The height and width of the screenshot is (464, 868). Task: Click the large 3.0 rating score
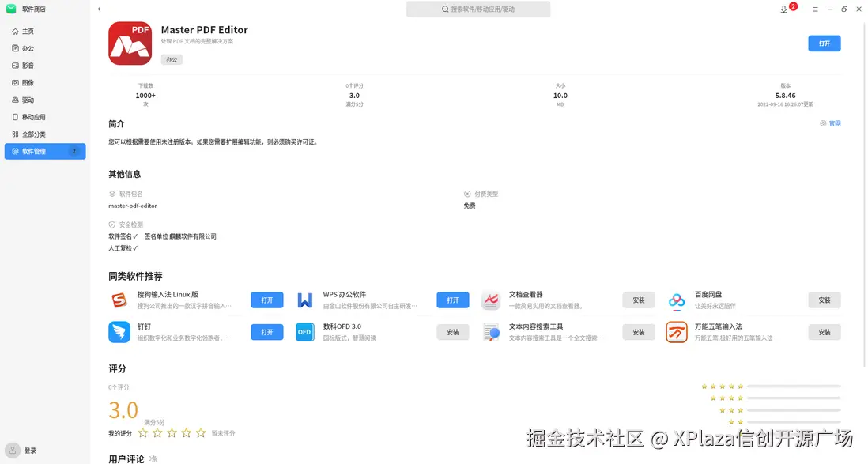[x=123, y=410]
